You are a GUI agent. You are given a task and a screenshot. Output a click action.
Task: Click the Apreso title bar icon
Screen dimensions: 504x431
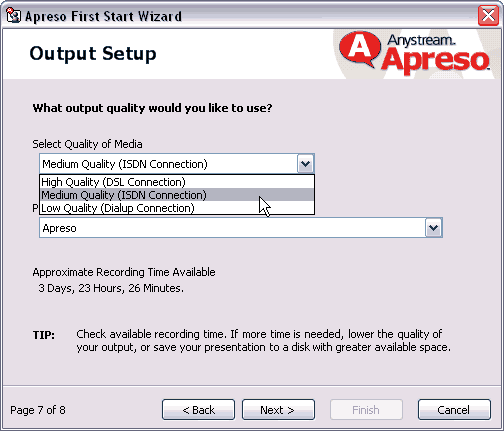[x=13, y=16]
